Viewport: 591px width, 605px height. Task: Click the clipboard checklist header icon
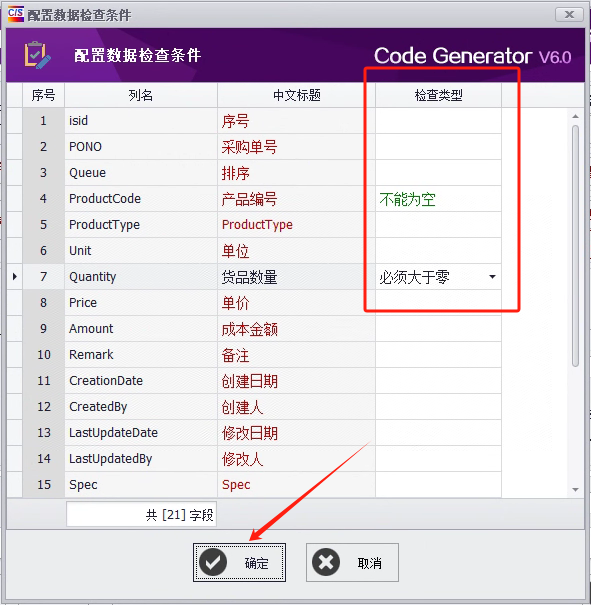click(37, 55)
